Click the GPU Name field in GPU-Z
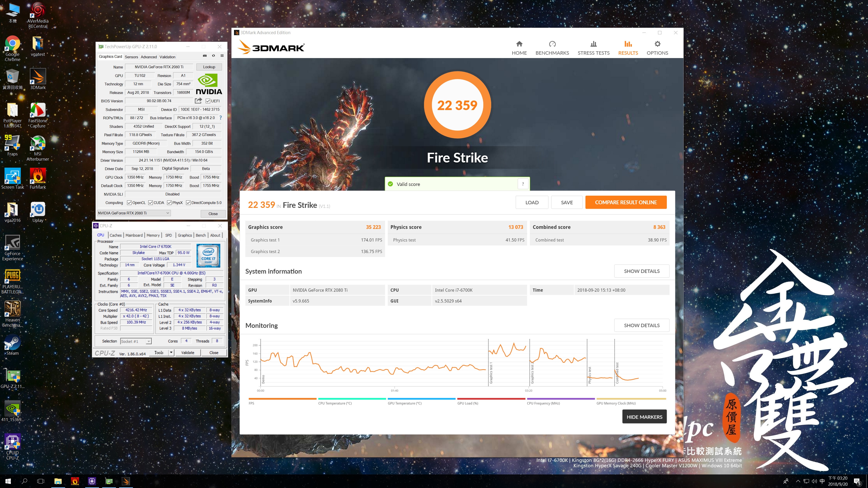The image size is (868, 488). point(159,67)
